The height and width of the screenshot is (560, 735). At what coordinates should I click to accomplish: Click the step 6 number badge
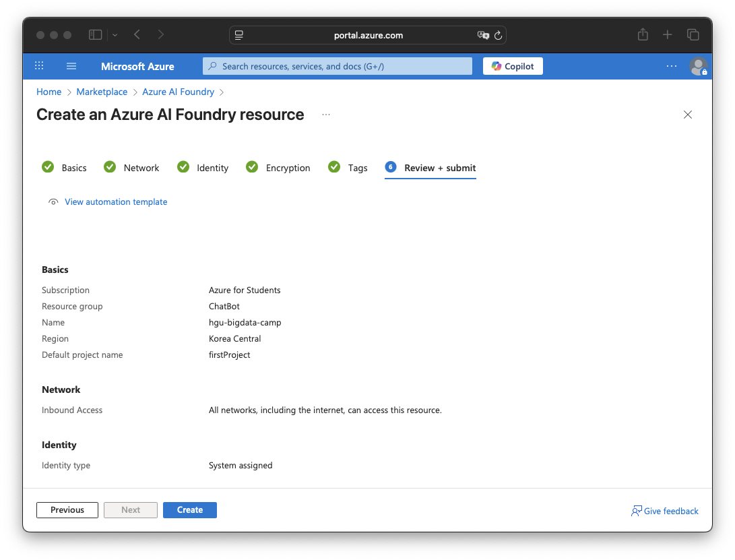(x=391, y=167)
